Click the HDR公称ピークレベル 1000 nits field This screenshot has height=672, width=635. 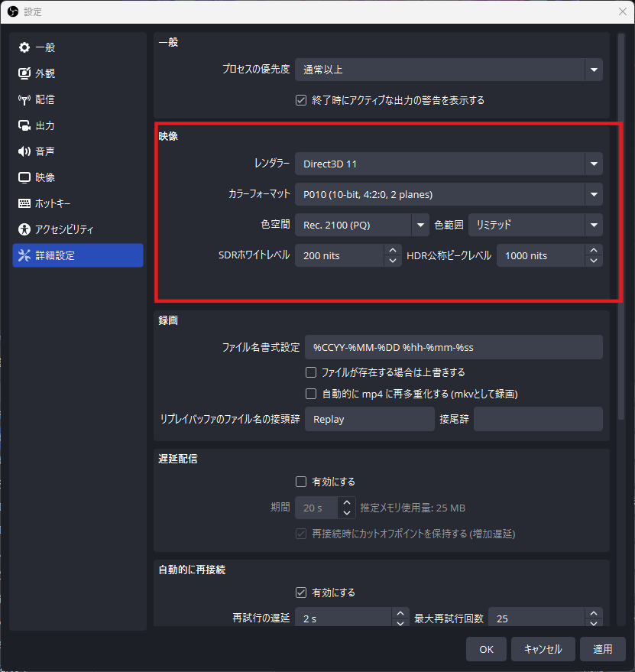(x=541, y=255)
